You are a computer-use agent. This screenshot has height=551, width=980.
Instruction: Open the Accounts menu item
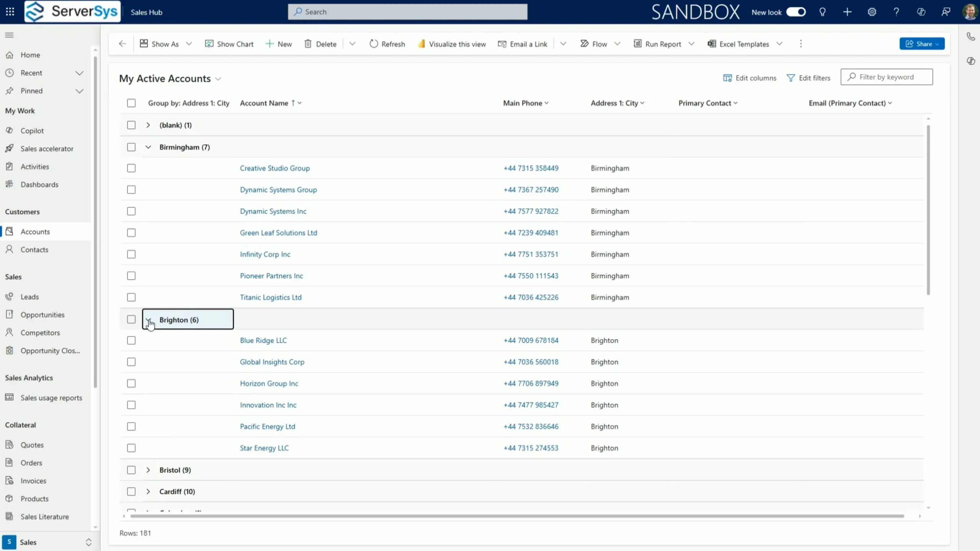(34, 231)
